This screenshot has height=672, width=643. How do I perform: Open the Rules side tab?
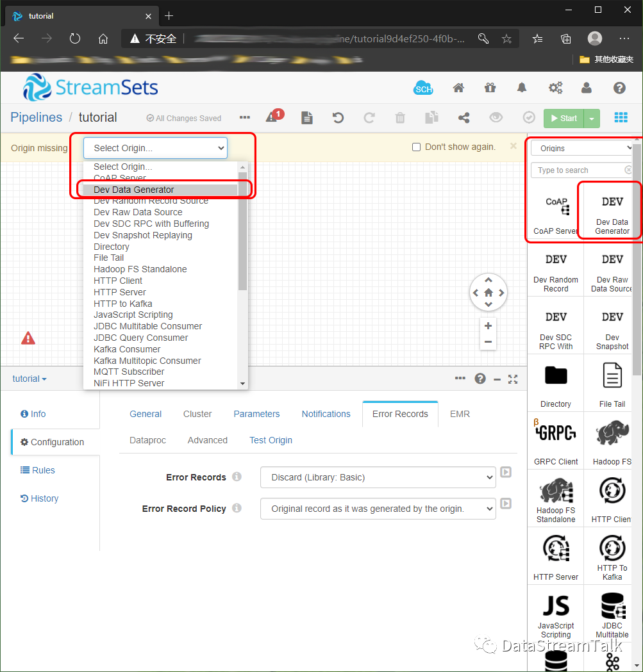coord(38,470)
